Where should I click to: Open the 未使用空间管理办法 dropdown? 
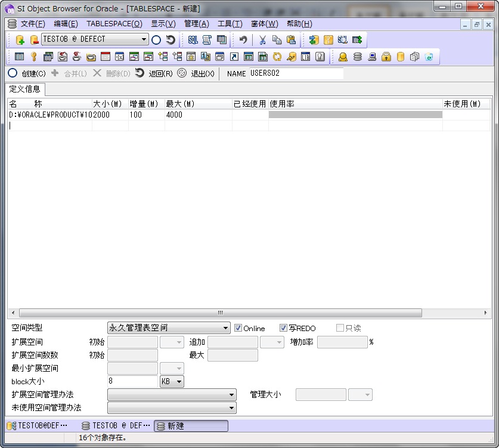tap(172, 408)
